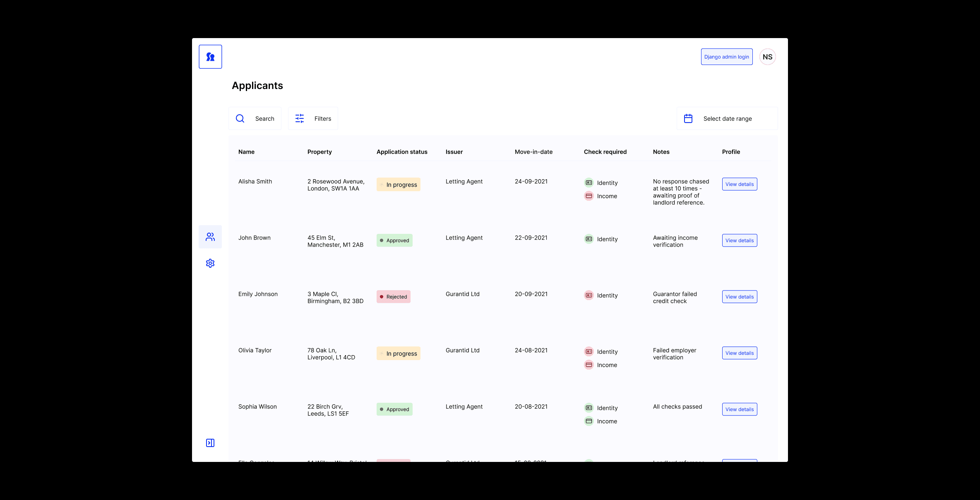Click the Django admin login button
The width and height of the screenshot is (980, 500).
point(726,57)
